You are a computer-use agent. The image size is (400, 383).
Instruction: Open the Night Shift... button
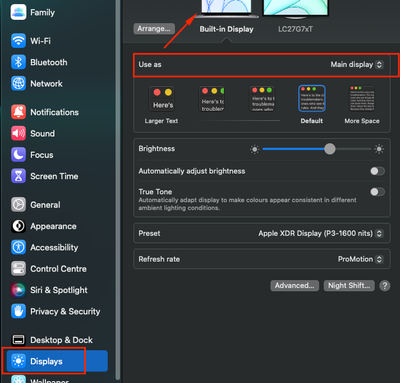point(349,286)
